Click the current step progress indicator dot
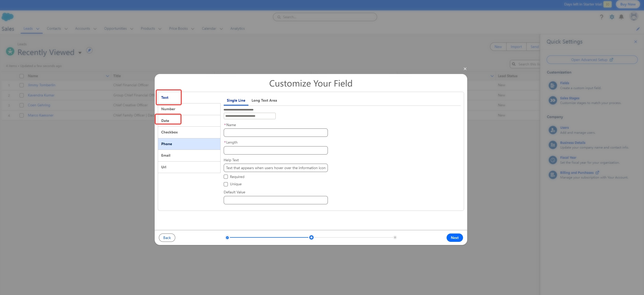The width and height of the screenshot is (644, 295). tap(311, 237)
